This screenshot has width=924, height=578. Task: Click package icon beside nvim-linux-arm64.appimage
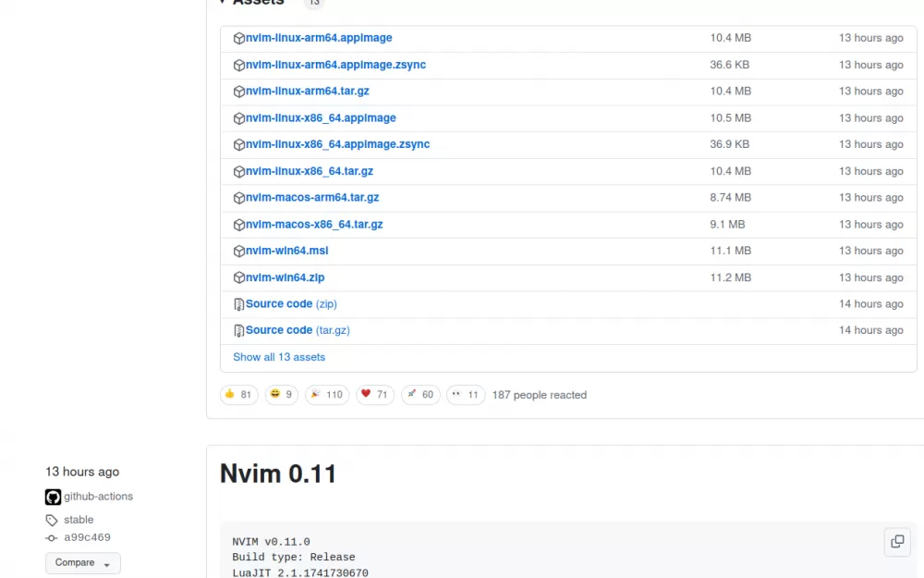pyautogui.click(x=238, y=38)
